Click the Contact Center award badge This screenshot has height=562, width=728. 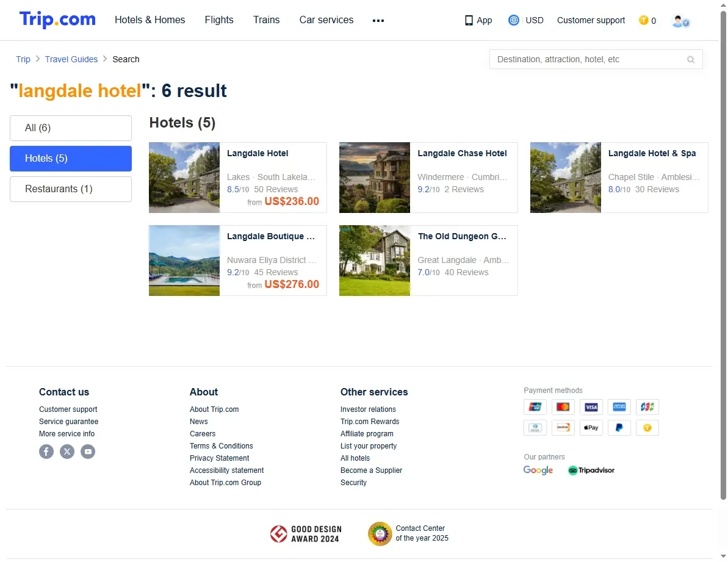[x=408, y=534]
